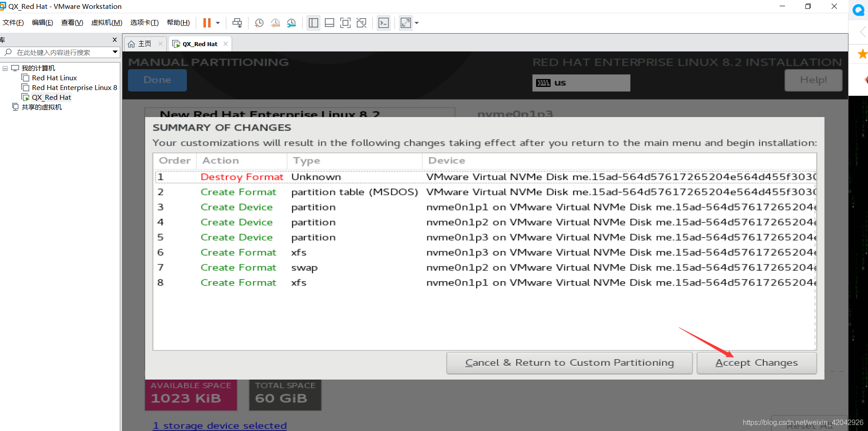Close the 主页 tab
The width and height of the screenshot is (868, 431).
(x=160, y=43)
